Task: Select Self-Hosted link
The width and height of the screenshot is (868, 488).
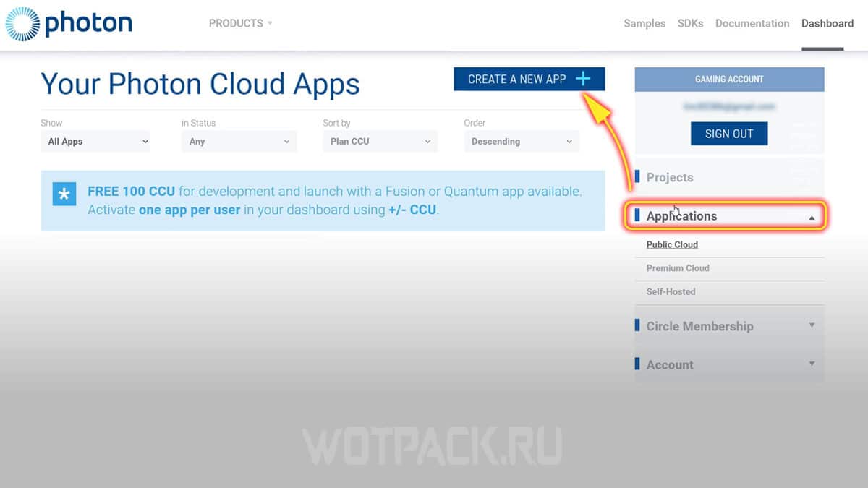Action: [671, 291]
